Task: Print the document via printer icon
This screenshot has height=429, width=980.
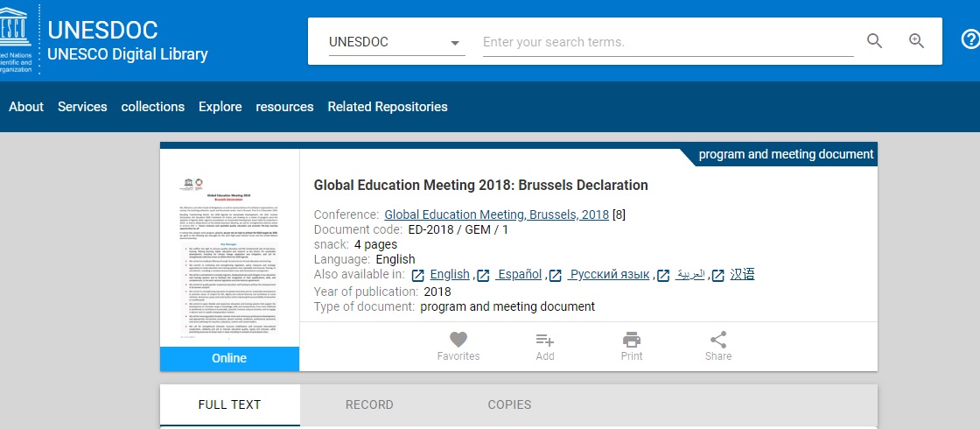Action: [631, 340]
